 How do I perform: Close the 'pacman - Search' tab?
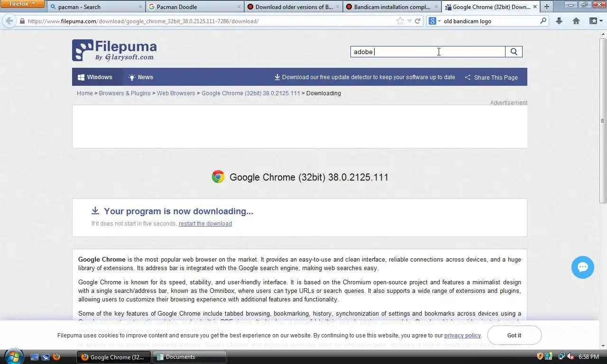[140, 7]
